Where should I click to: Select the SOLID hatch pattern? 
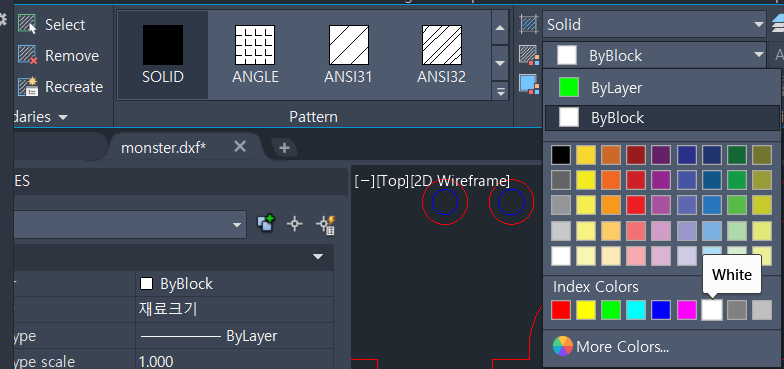162,55
